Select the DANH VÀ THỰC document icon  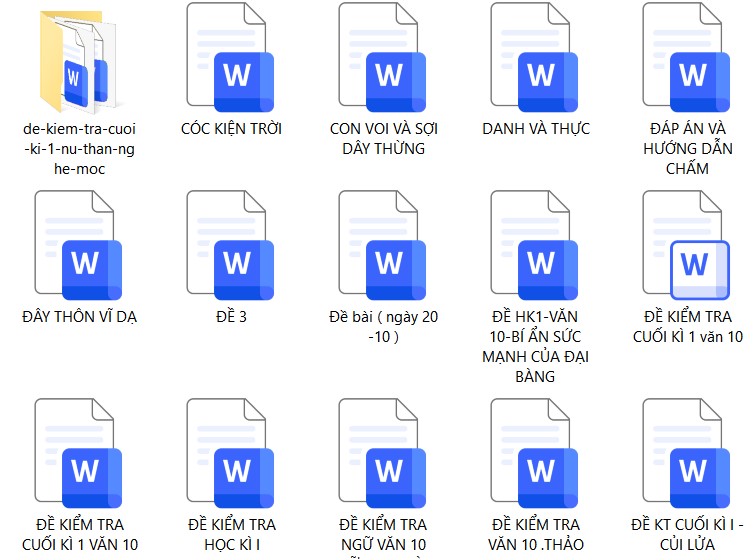pyautogui.click(x=535, y=60)
